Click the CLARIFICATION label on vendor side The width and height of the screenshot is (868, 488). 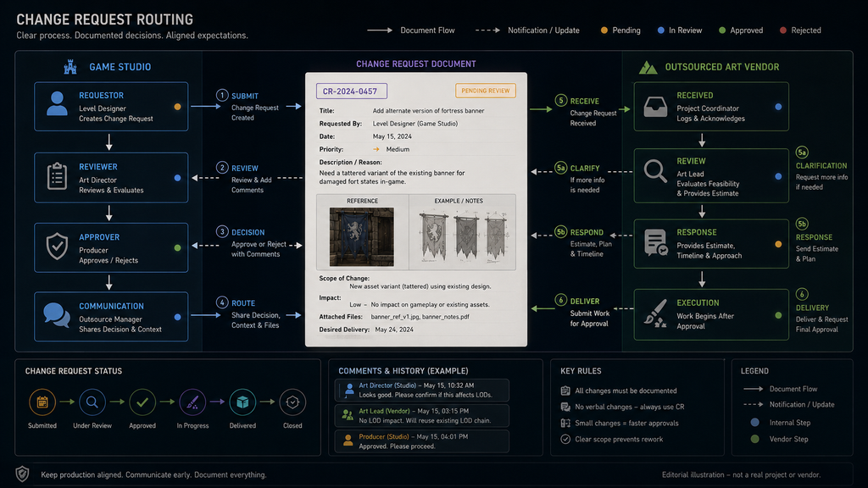tap(821, 166)
